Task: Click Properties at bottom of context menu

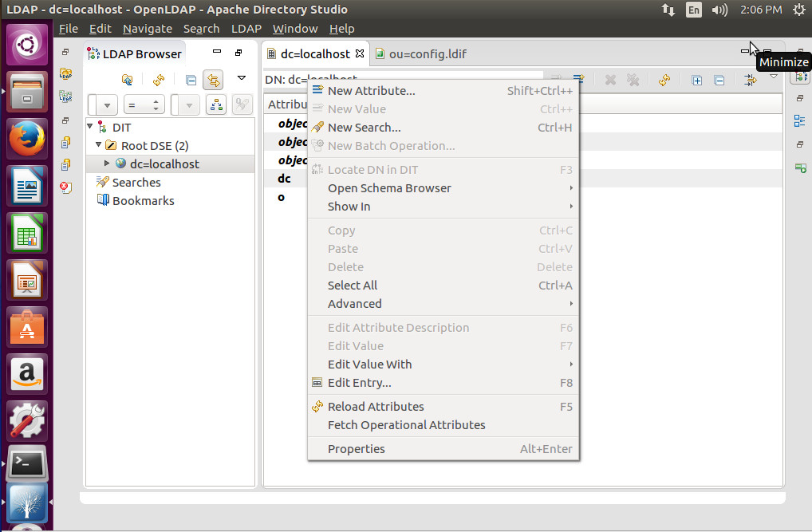Action: [357, 449]
